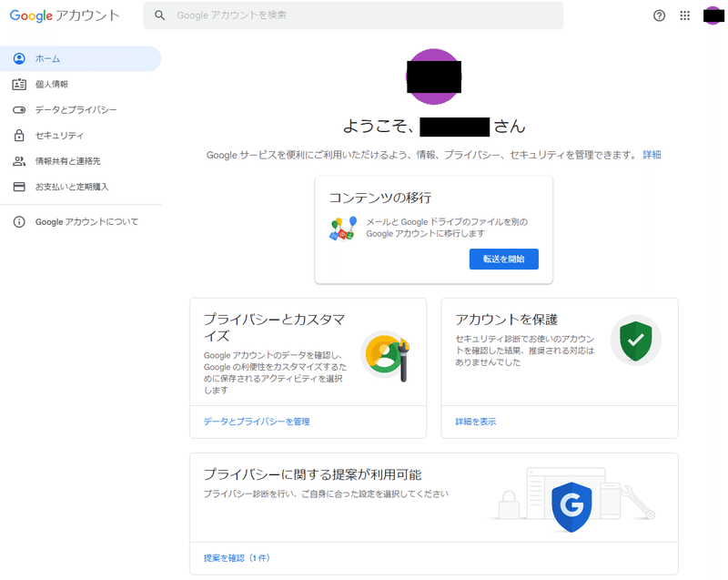This screenshot has height=580, width=728.
Task: Click the ホーム person icon in sidebar
Action: (19, 58)
